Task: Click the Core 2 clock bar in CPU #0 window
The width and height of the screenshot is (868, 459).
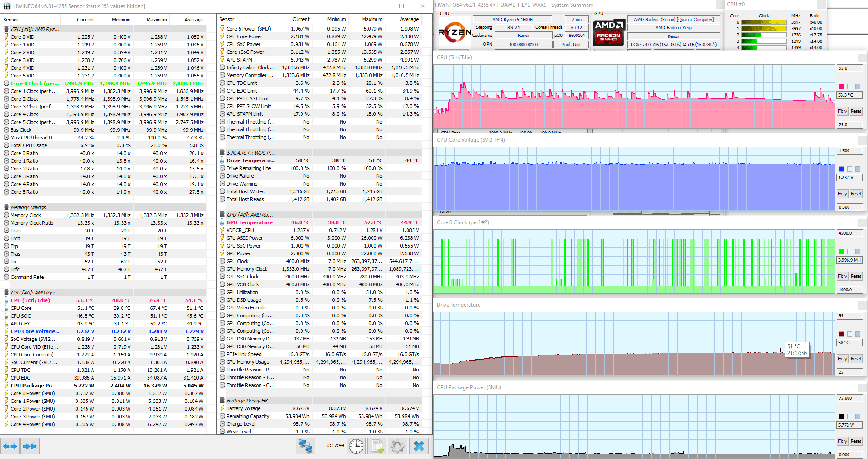Action: 764,35
